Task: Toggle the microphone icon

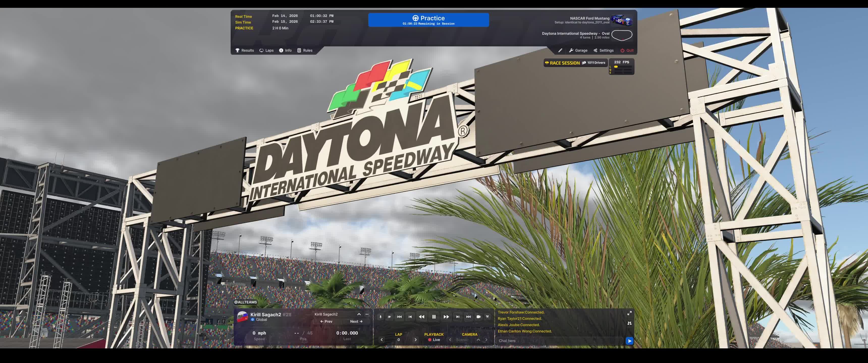Action: tap(381, 317)
